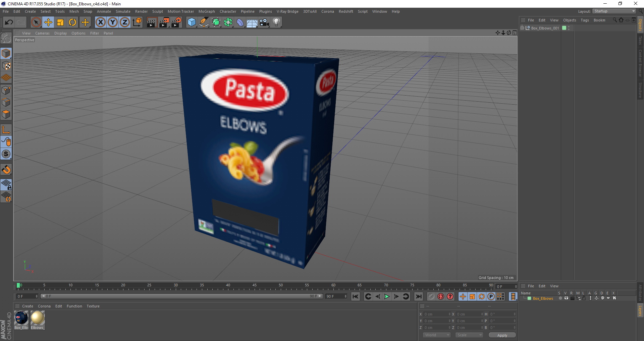
Task: Toggle Y axis lock
Action: pos(113,22)
